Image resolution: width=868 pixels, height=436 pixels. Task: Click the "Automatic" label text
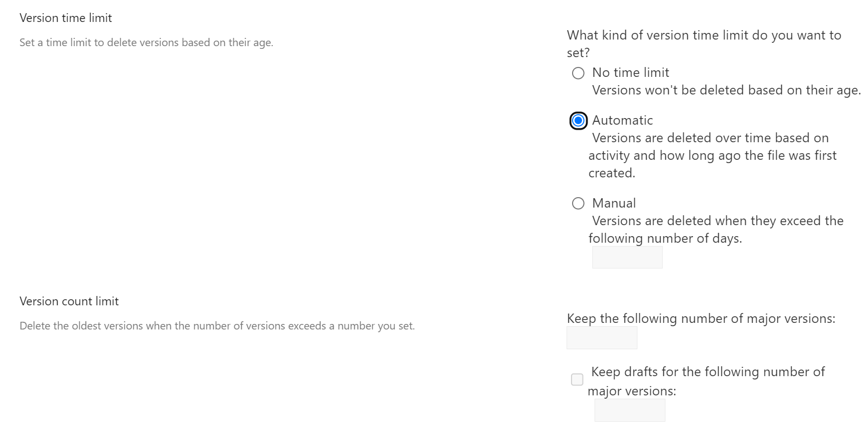(x=622, y=120)
